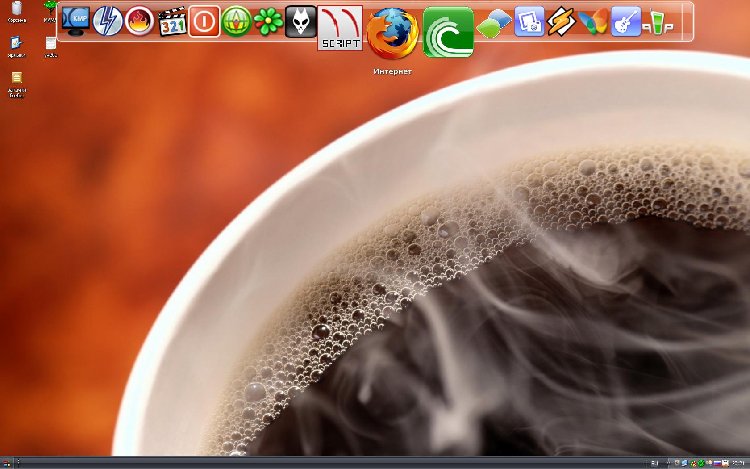Open the guitar music app icon
Viewport: 750px width, 469px height.
pos(626,22)
